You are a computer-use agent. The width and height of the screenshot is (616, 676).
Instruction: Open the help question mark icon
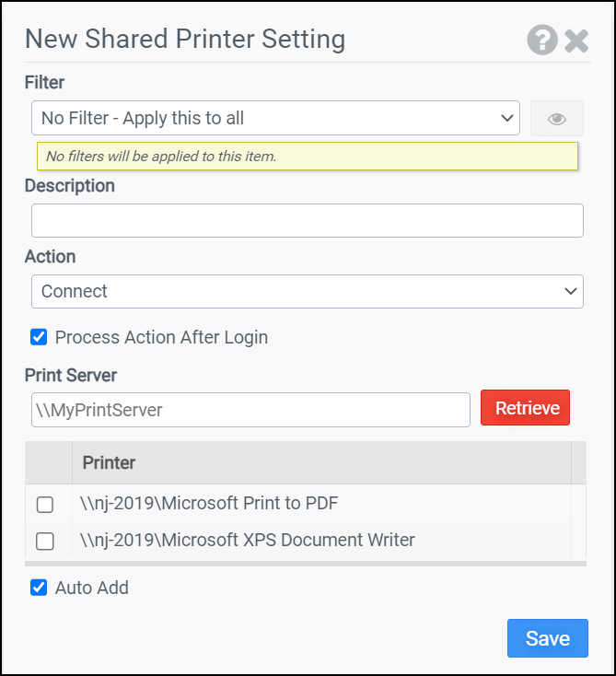click(x=542, y=40)
